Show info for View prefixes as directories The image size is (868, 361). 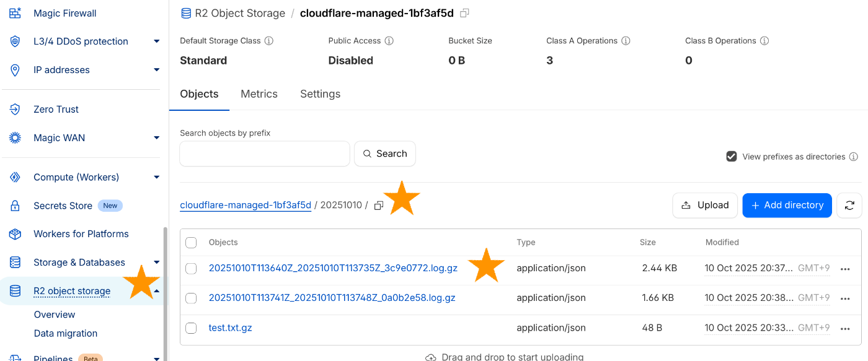coord(854,157)
